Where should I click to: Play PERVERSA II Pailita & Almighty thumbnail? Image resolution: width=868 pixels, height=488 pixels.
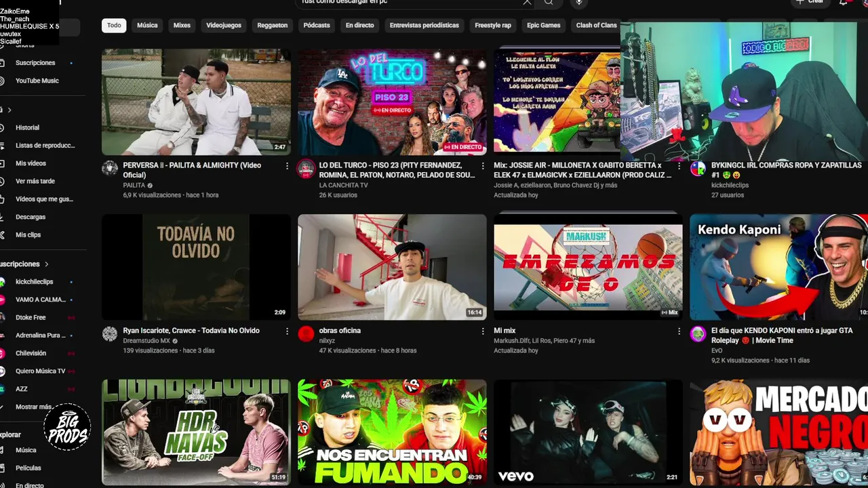[196, 102]
